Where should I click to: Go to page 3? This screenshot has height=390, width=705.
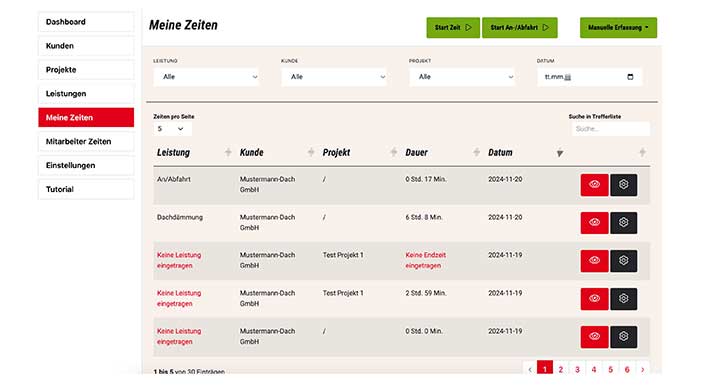(x=577, y=369)
